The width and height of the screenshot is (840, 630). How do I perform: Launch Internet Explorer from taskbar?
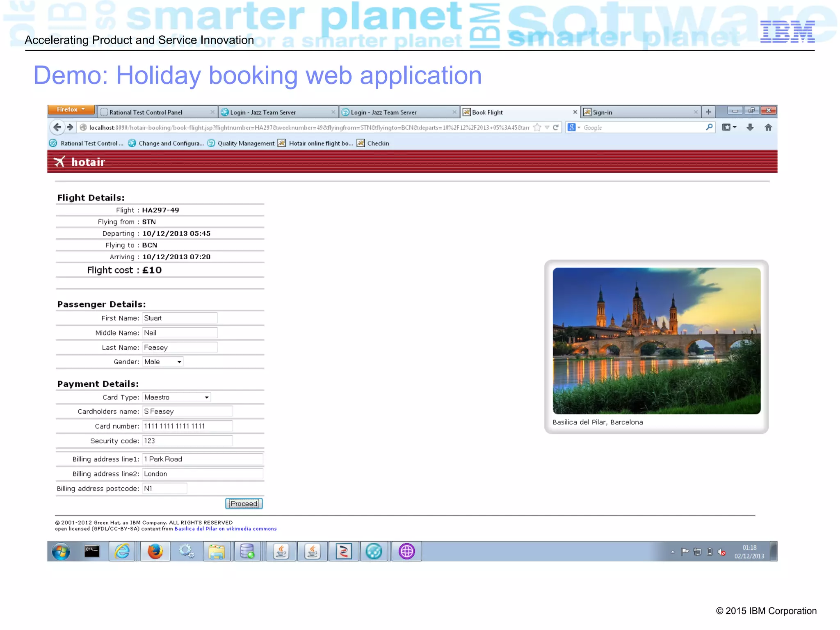point(123,551)
